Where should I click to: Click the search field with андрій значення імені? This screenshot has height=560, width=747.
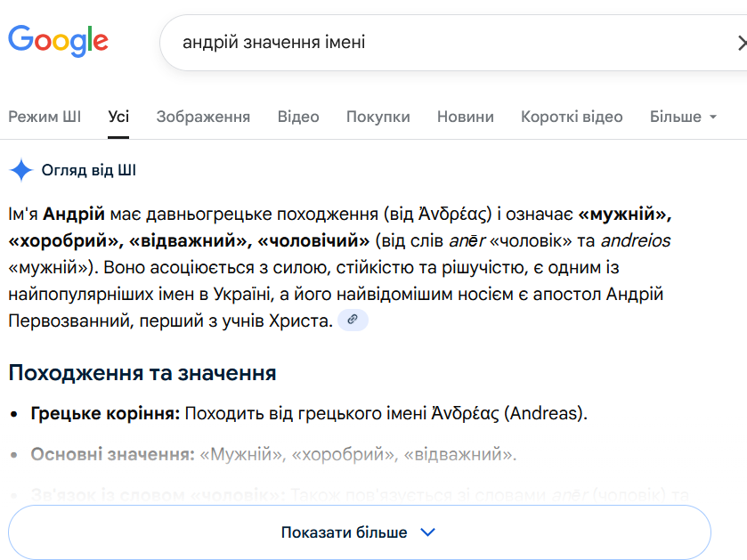[x=452, y=43]
